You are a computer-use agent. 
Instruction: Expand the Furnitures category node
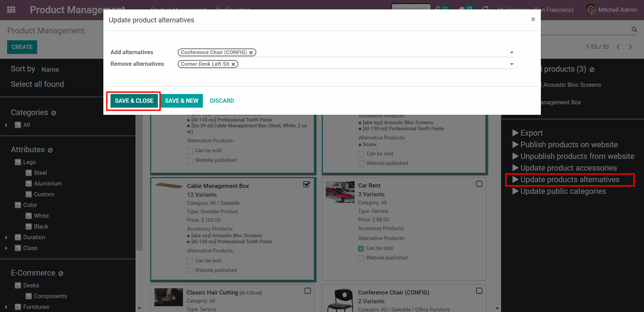[x=6, y=307]
